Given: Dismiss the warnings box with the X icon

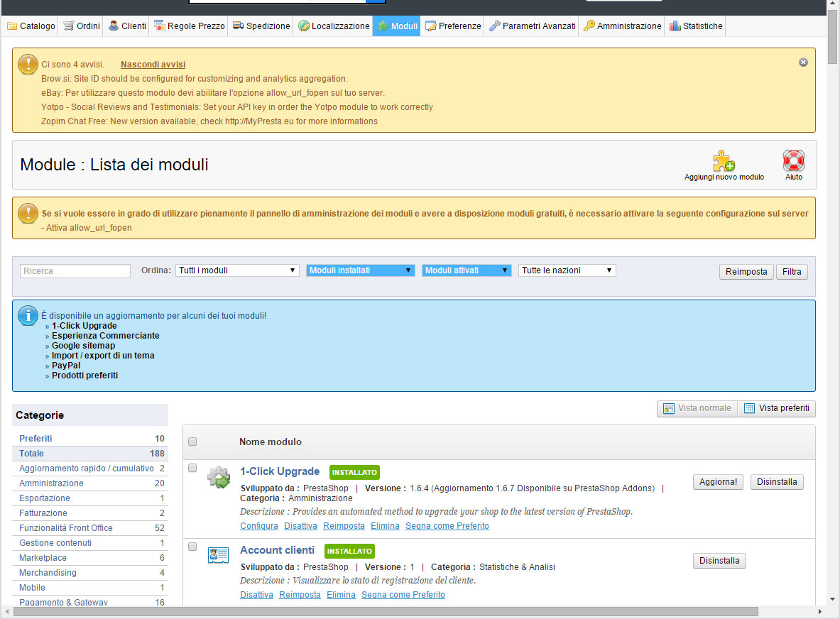Looking at the screenshot, I should pos(803,62).
